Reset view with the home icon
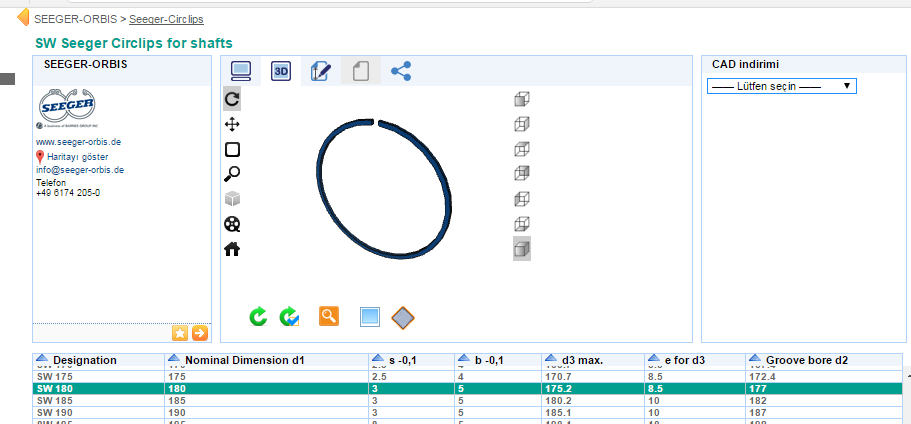Image resolution: width=911 pixels, height=424 pixels. 232,249
